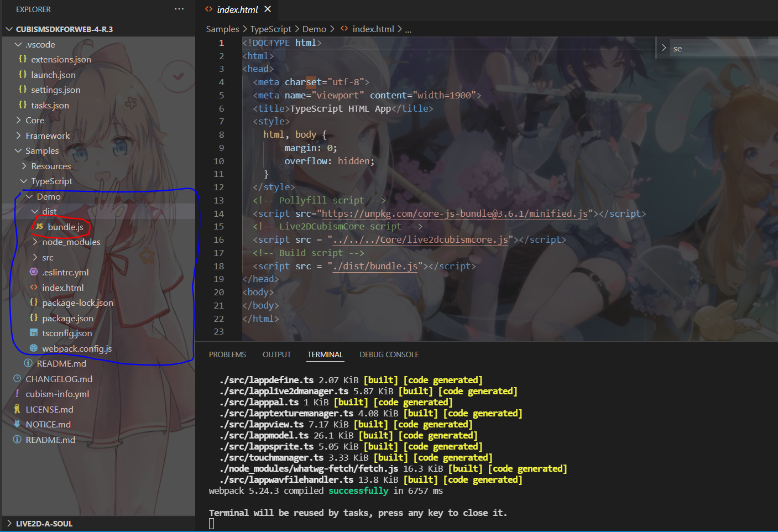The image size is (778, 532).
Task: Expand the Framework folder
Action: pos(47,135)
